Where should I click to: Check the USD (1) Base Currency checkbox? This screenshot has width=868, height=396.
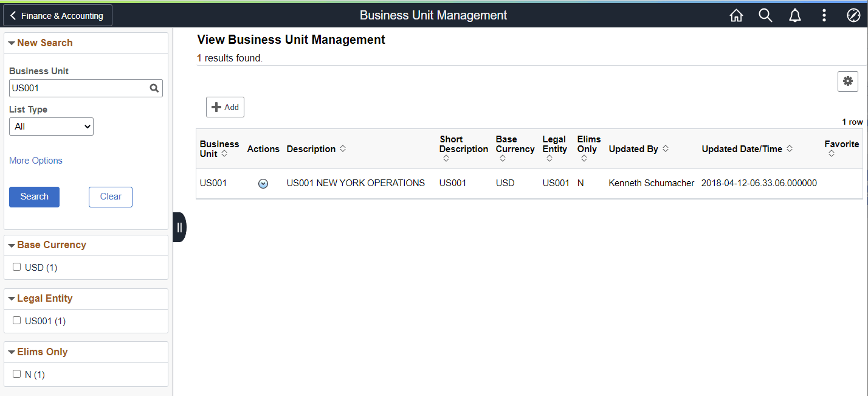pyautogui.click(x=16, y=266)
